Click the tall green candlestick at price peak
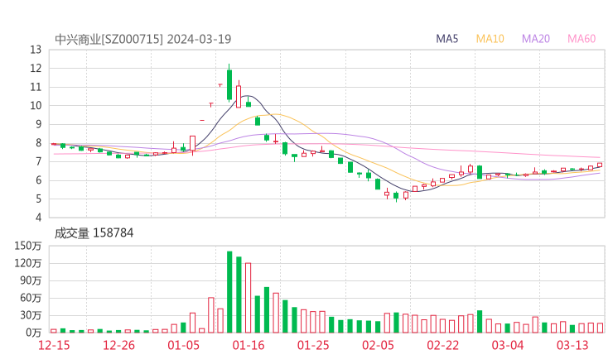Screen dimensions: 613x364 point(229,83)
